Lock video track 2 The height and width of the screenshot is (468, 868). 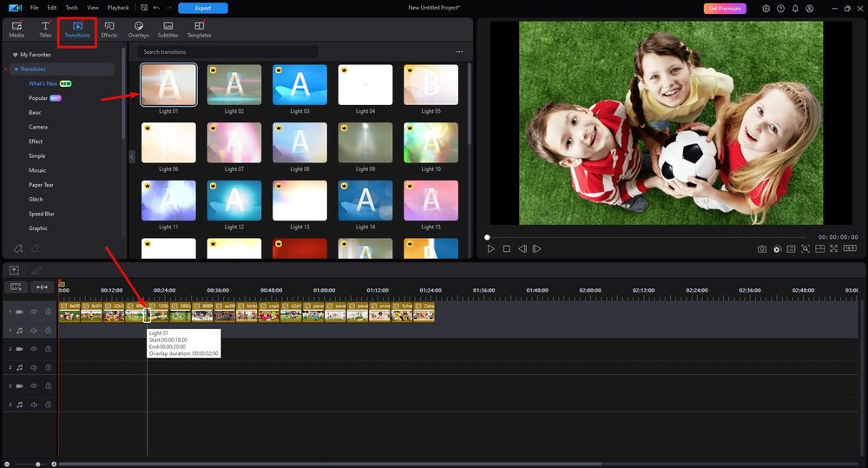point(49,349)
